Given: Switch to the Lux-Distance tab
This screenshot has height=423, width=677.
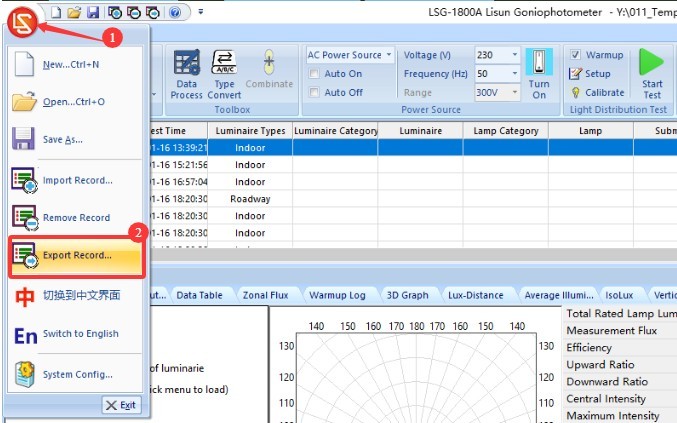Looking at the screenshot, I should pyautogui.click(x=475, y=295).
